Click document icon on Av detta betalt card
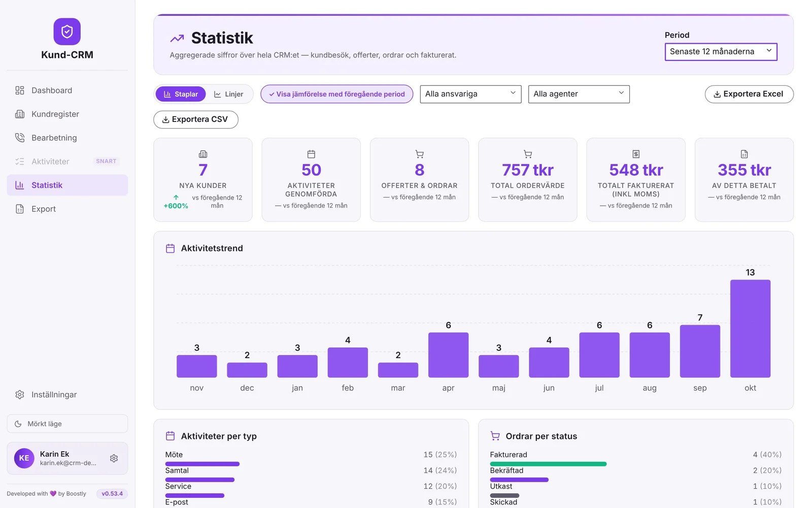 click(744, 154)
